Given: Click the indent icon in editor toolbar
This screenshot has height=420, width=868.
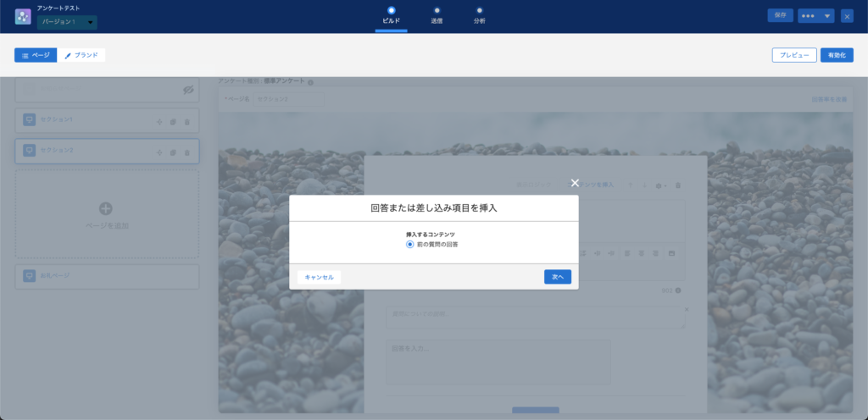Looking at the screenshot, I should (x=598, y=253).
